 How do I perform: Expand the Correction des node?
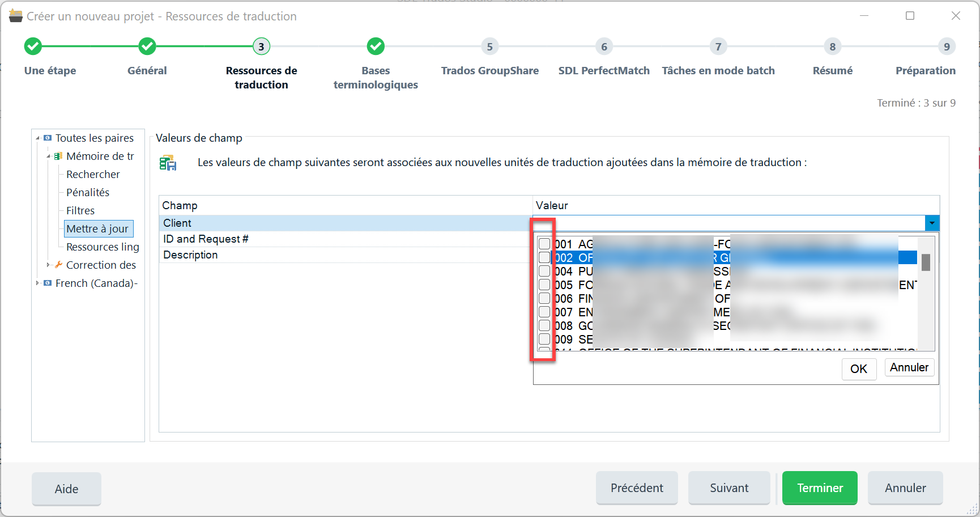(49, 265)
